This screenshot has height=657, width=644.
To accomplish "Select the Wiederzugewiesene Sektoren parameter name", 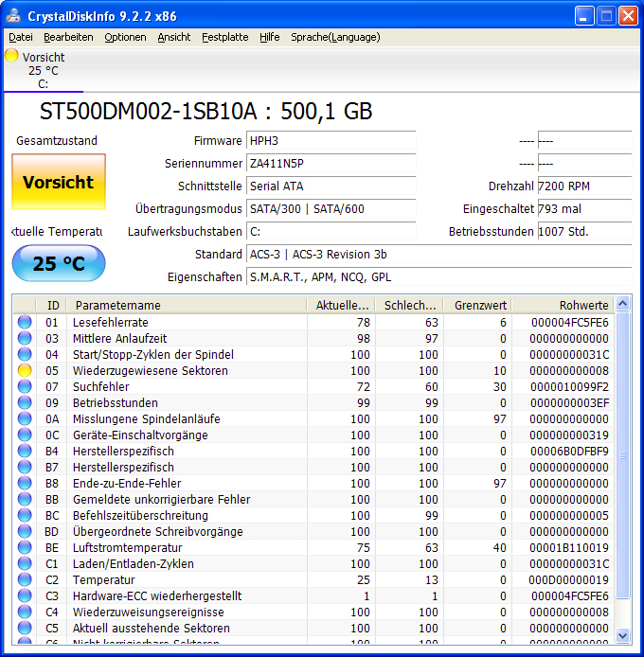I will 150,371.
